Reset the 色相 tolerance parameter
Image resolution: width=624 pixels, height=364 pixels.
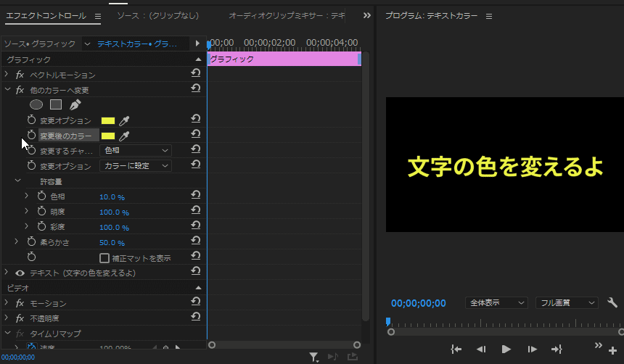click(x=195, y=195)
